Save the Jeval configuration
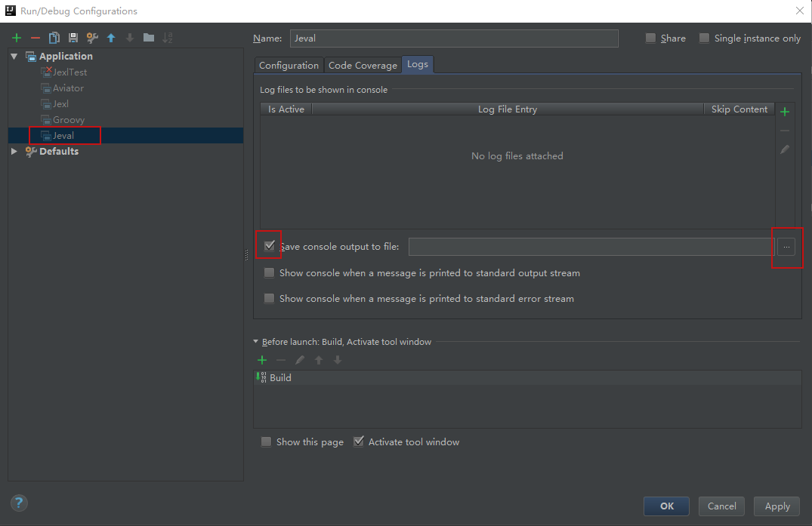The image size is (812, 526). pos(72,37)
